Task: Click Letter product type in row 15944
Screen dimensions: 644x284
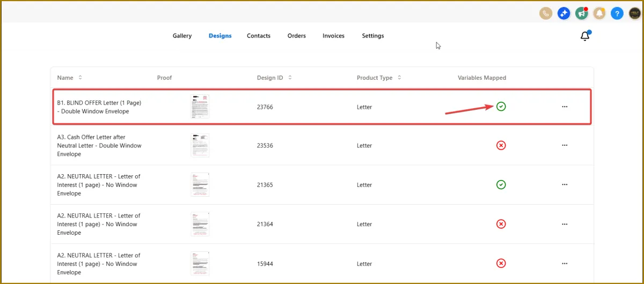Action: 364,264
